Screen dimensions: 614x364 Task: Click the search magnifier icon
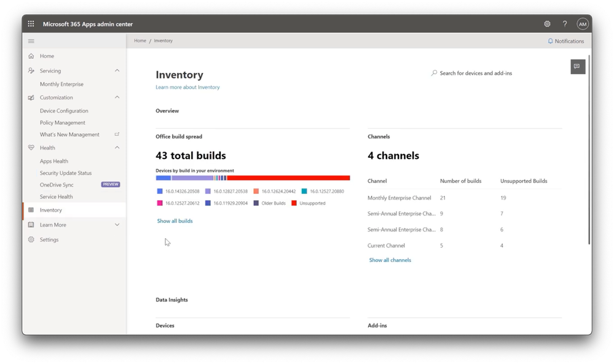(x=434, y=73)
